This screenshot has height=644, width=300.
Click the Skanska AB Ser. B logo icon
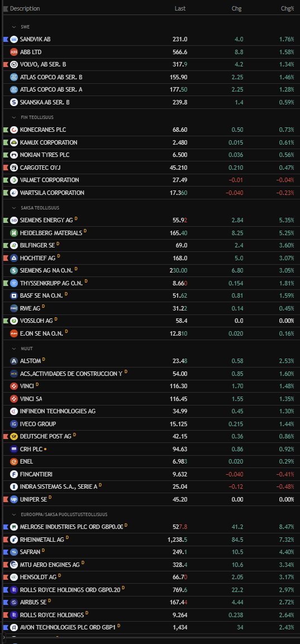coord(13,102)
